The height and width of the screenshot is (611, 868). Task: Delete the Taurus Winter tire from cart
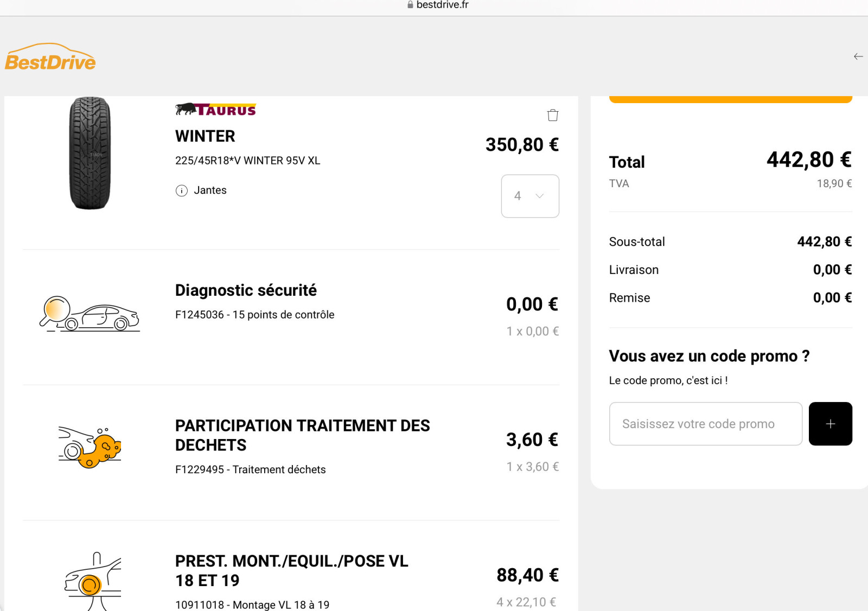click(x=552, y=115)
